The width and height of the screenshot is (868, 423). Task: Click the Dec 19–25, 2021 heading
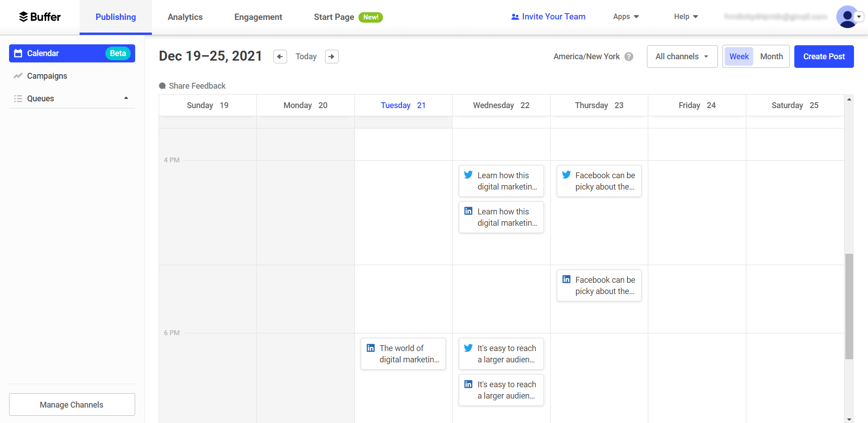(x=211, y=56)
